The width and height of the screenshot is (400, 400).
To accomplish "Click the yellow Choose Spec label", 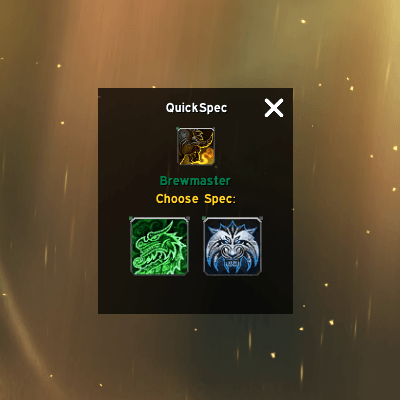I will 196,199.
